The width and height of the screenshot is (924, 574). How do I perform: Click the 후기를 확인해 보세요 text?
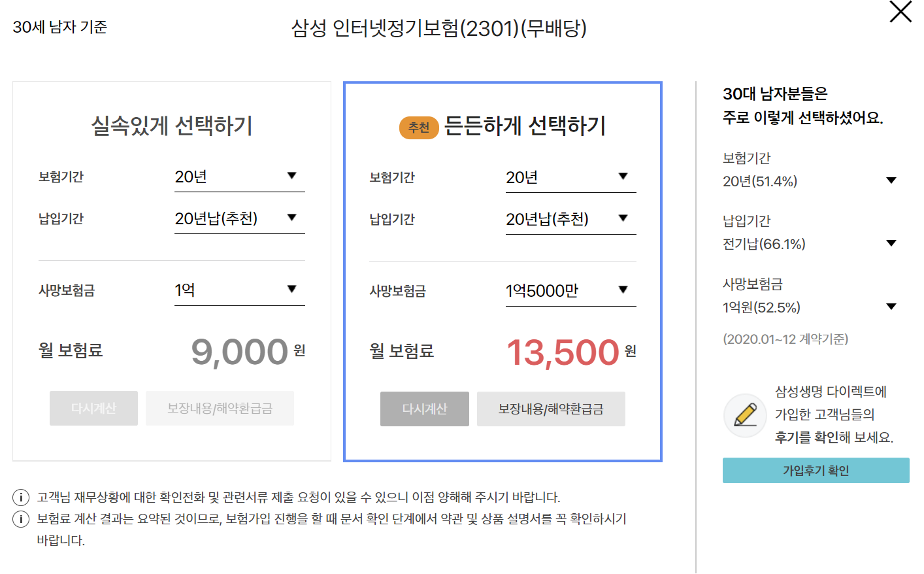[834, 437]
